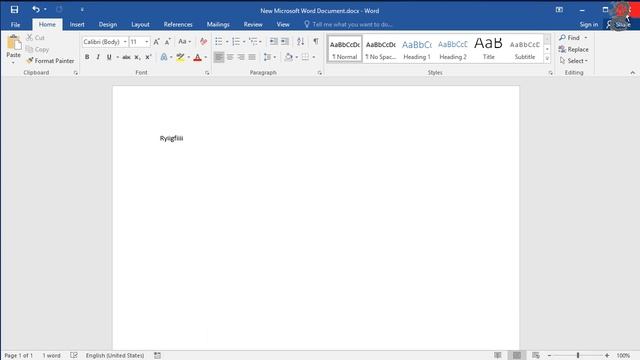Clear all formatting

click(203, 42)
